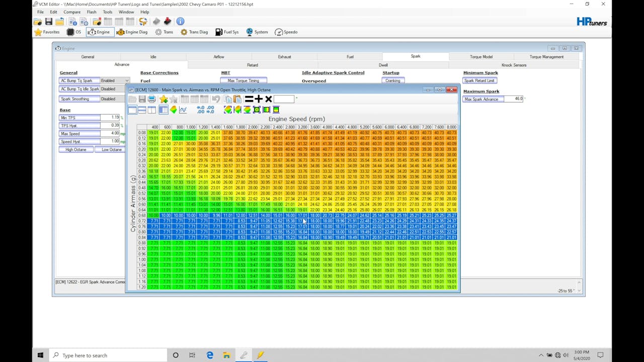Undo last table edit with undo arrow
The width and height of the screenshot is (644, 362).
[216, 99]
